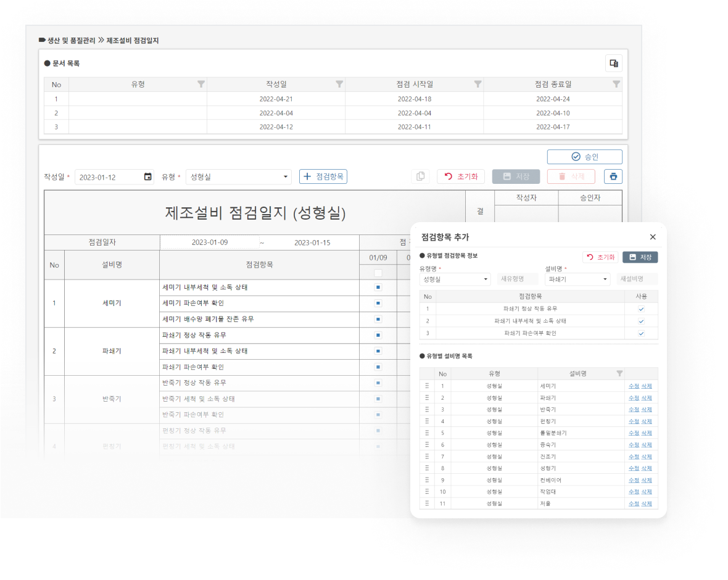Toggle check for 세미기 파손여부 확인
Viewport: 728px width, 580px height.
pos(378,303)
